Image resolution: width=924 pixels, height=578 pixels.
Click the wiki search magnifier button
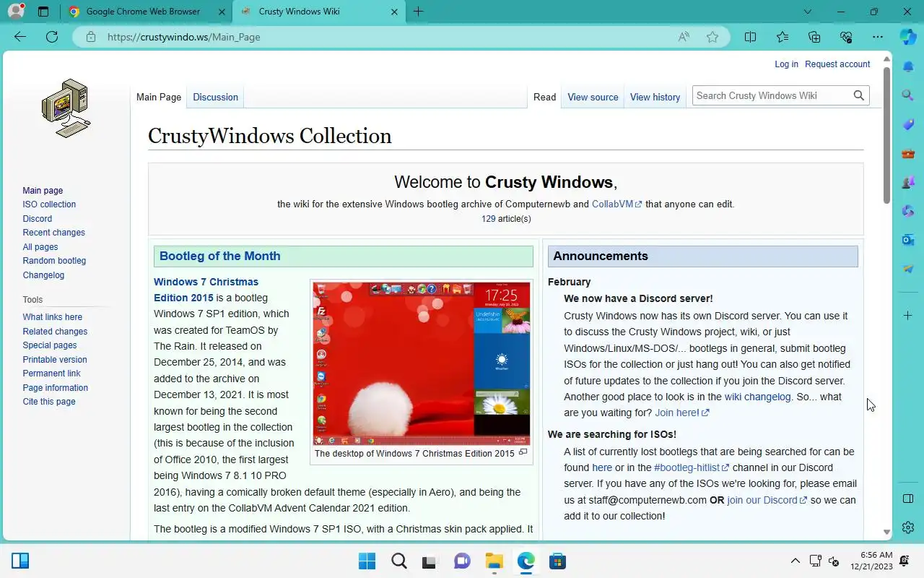pyautogui.click(x=858, y=95)
